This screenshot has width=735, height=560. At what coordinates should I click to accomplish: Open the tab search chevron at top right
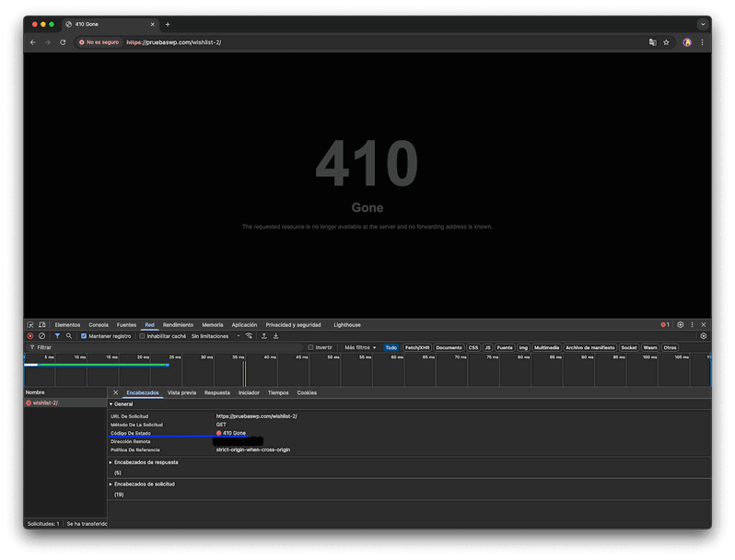703,24
